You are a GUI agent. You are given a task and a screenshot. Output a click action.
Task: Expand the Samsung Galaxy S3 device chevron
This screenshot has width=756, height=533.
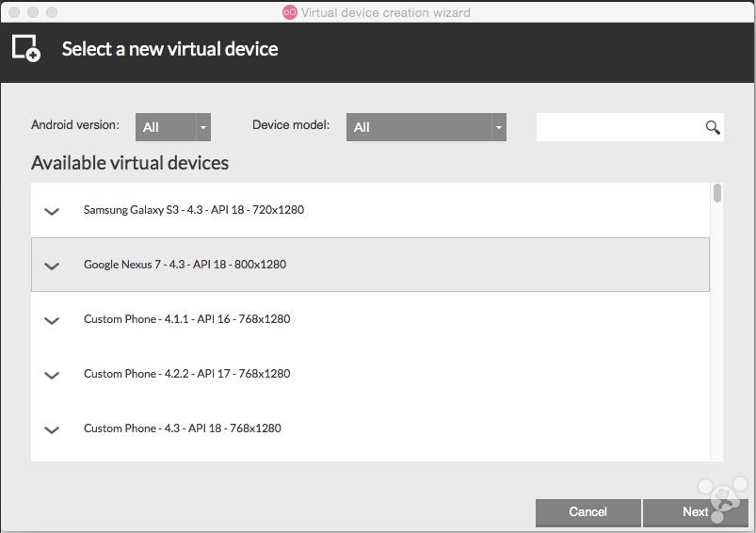52,211
